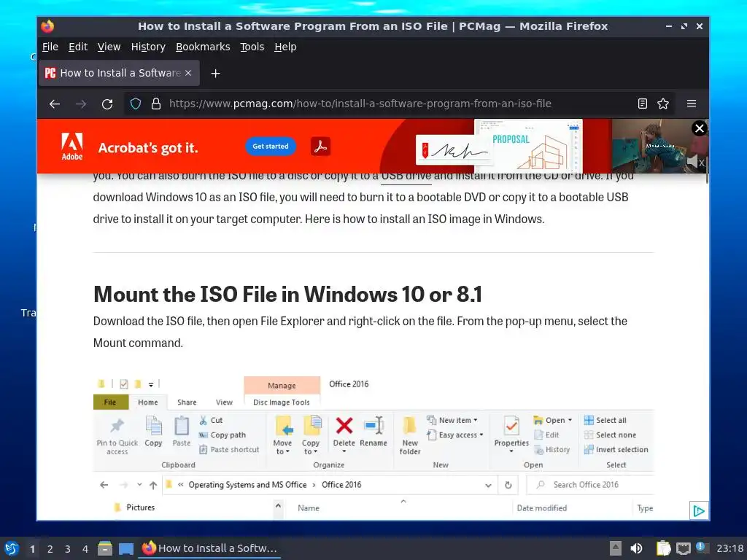The image size is (747, 560).
Task: Click the 23:18 taskbar clock
Action: coord(729,548)
